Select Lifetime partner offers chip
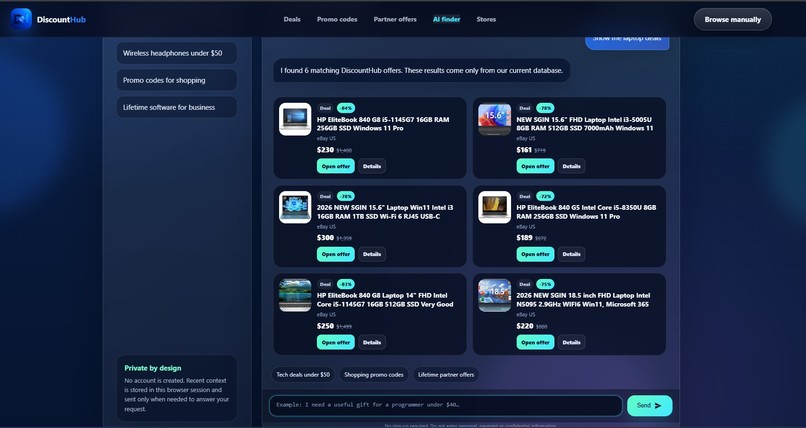This screenshot has height=428, width=806. click(x=446, y=375)
